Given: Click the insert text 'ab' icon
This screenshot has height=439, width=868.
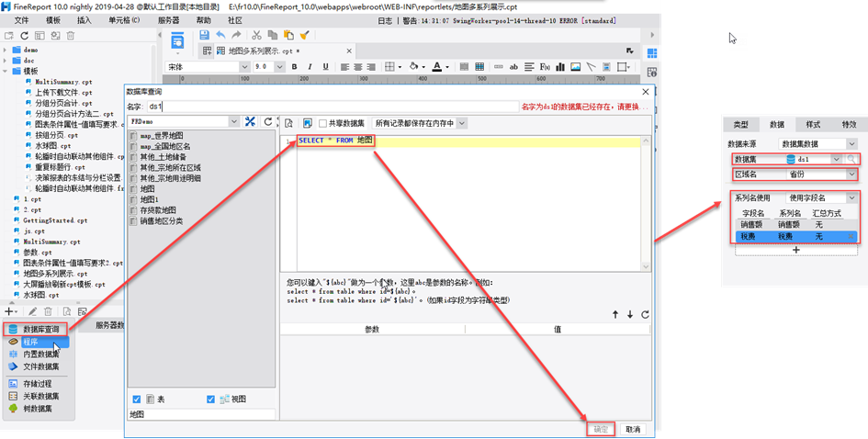Looking at the screenshot, I should [x=513, y=66].
